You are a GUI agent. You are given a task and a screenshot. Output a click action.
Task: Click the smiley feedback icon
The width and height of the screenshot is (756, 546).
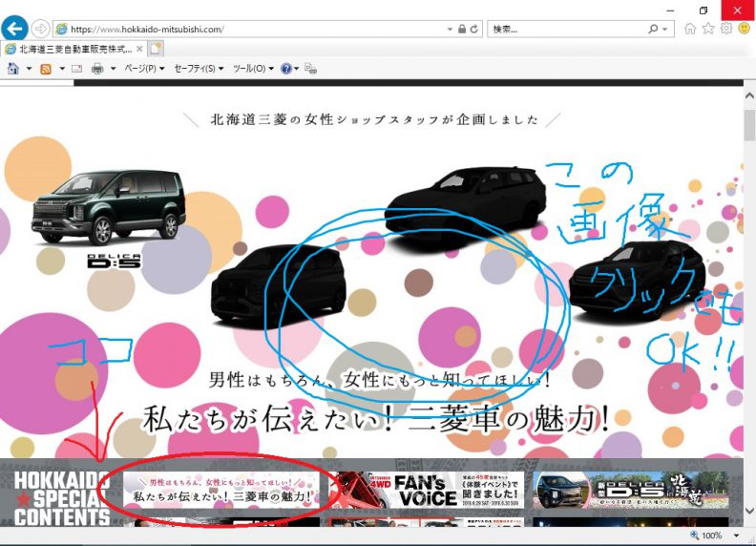744,29
